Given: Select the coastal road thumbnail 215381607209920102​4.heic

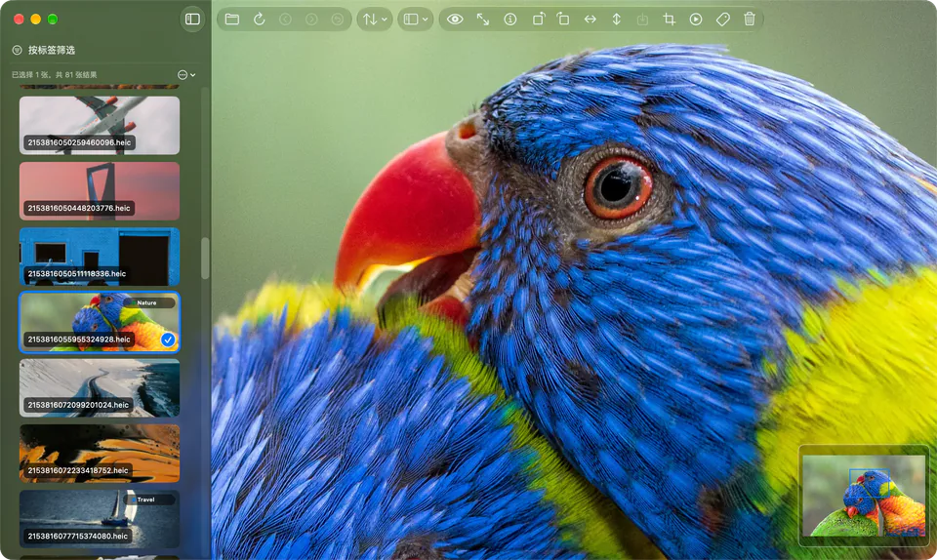Looking at the screenshot, I should [100, 388].
